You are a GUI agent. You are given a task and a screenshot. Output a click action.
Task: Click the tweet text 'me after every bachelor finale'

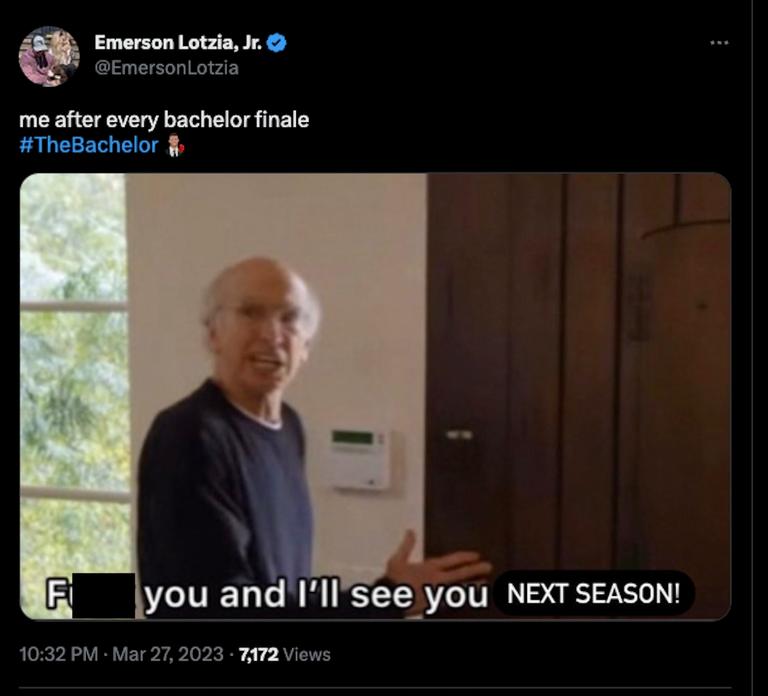coord(164,120)
